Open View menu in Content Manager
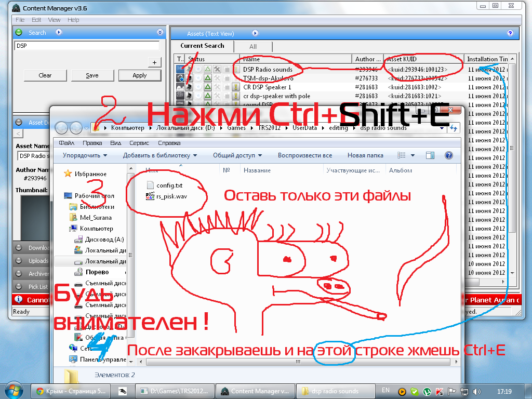532x399 pixels. point(54,20)
